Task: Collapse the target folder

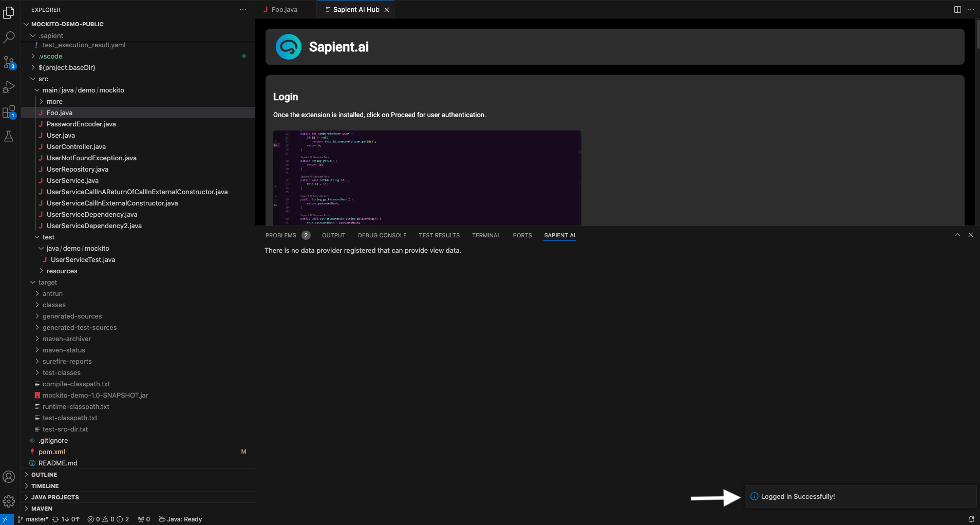Action: tap(138, 282)
